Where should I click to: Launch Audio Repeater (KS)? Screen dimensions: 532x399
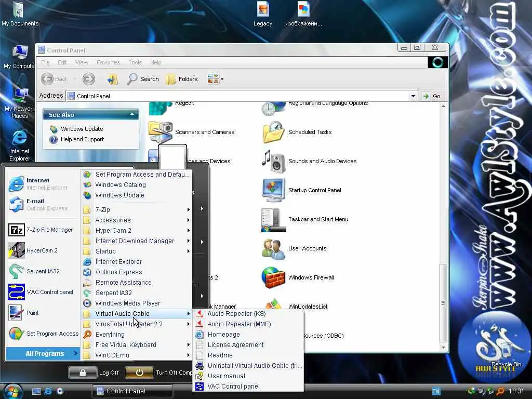248,313
